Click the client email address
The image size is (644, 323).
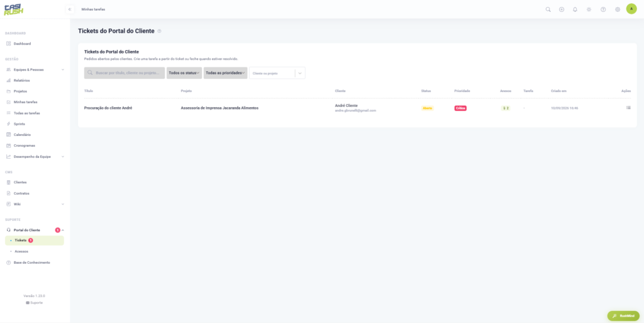pos(355,111)
